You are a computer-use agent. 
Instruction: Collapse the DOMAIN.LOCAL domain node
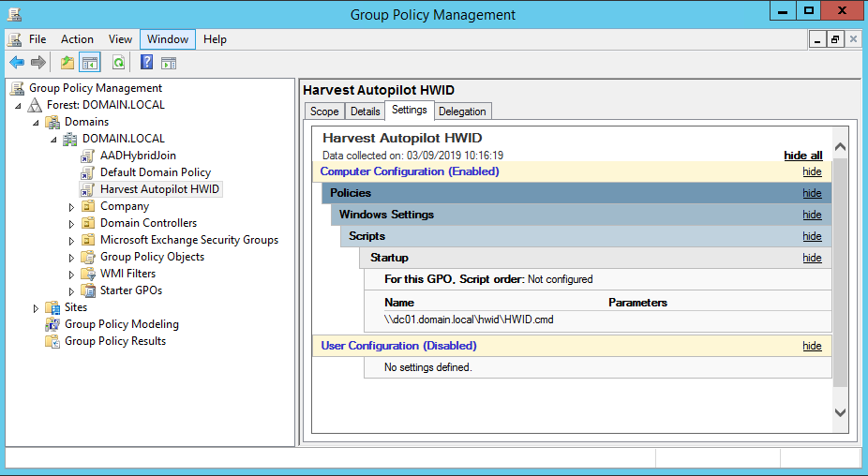53,140
